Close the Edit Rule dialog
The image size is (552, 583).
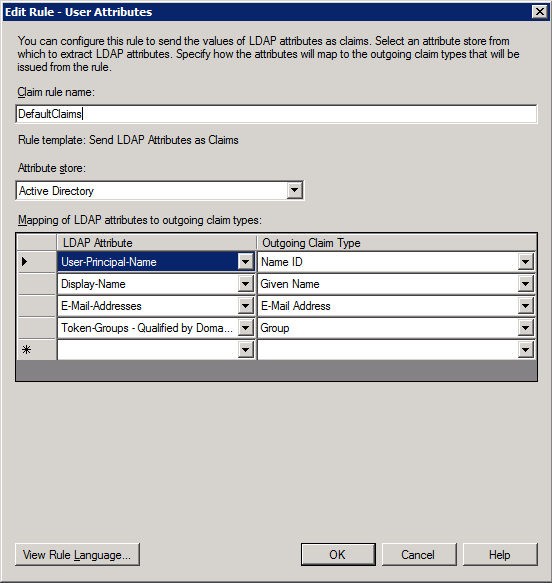(x=540, y=12)
